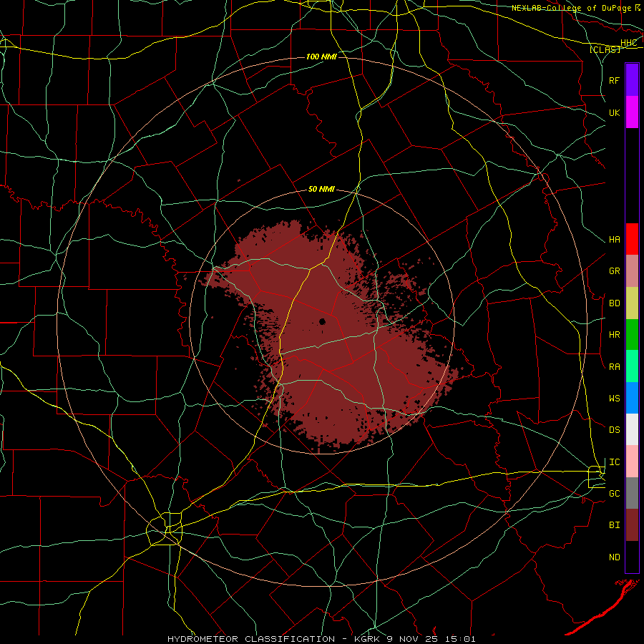The image size is (644, 644).
Task: Click the DS legend label
Action: (615, 430)
